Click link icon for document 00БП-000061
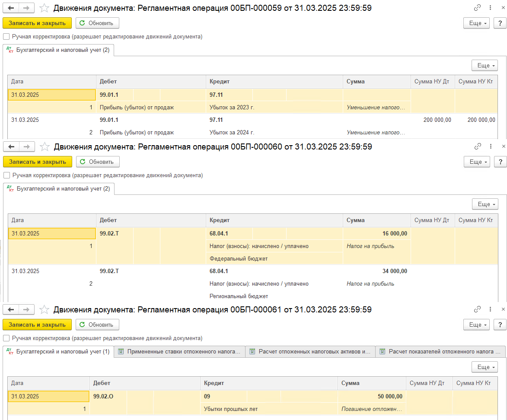The width and height of the screenshot is (507, 420). click(477, 309)
